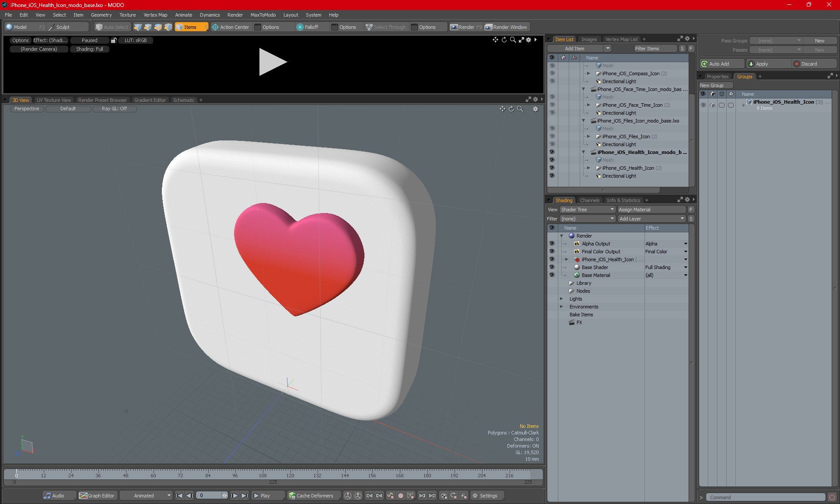Select Materials mode cube icon in toolbar
The image size is (840, 504).
pyautogui.click(x=168, y=27)
